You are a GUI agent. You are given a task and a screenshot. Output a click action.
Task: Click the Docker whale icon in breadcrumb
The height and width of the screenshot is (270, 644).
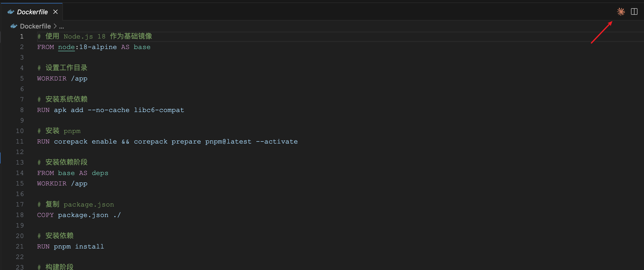pos(14,26)
